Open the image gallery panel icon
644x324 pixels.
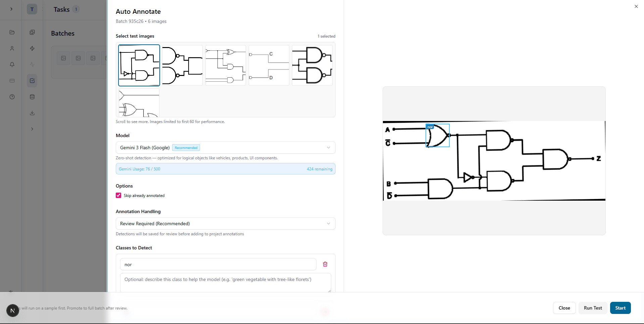pyautogui.click(x=32, y=32)
